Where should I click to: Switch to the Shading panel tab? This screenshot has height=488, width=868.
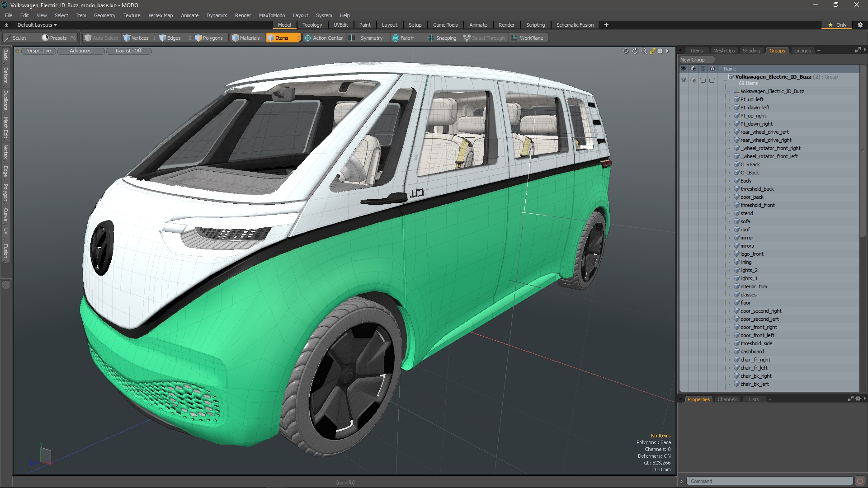pyautogui.click(x=751, y=51)
